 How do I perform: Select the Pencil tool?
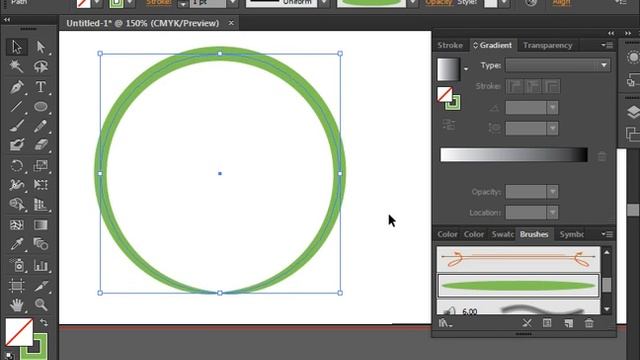coord(40,126)
